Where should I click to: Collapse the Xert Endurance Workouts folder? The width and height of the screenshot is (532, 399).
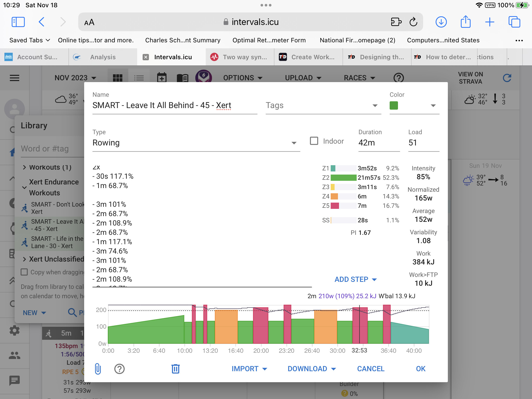coord(24,187)
